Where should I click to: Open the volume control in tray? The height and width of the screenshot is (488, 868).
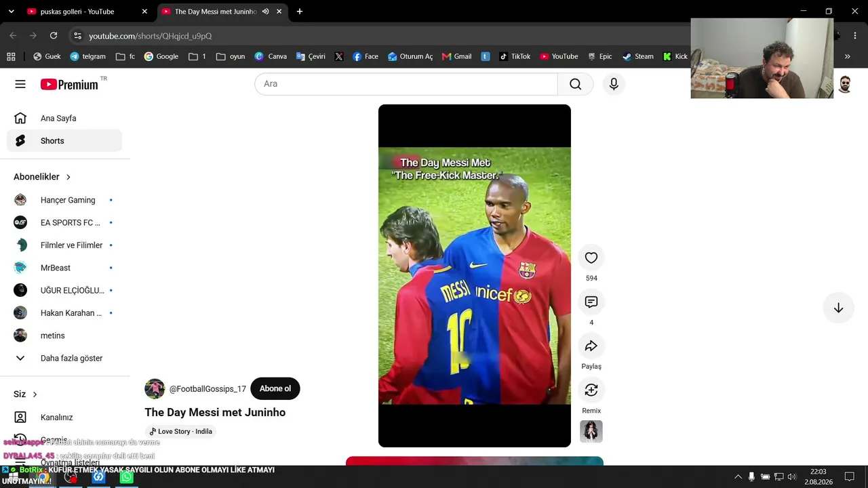coord(791,477)
